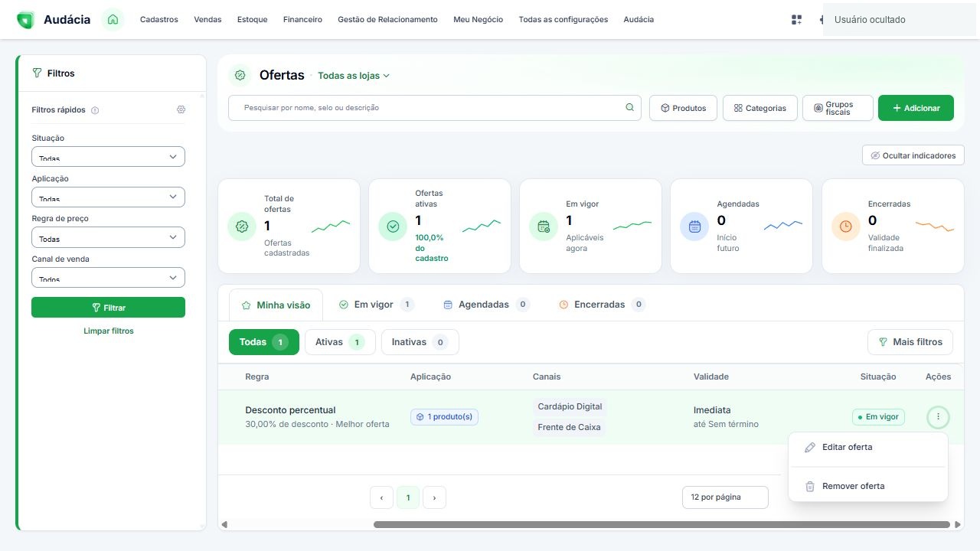
Task: Click the Agendadas calendar icon
Action: [694, 226]
